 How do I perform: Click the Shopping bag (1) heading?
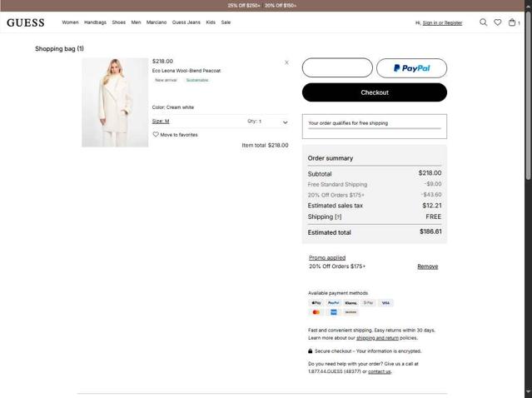click(x=59, y=48)
